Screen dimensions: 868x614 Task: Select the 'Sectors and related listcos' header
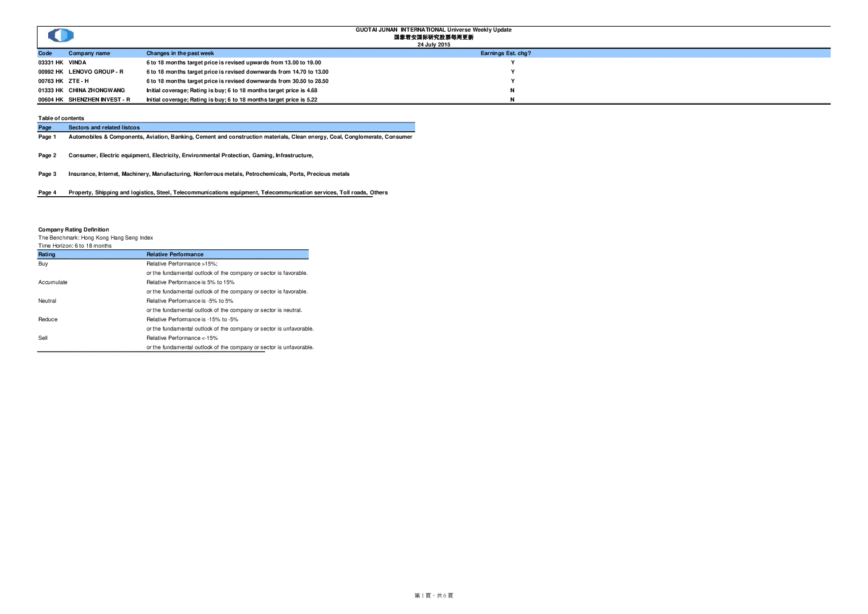[x=104, y=128]
